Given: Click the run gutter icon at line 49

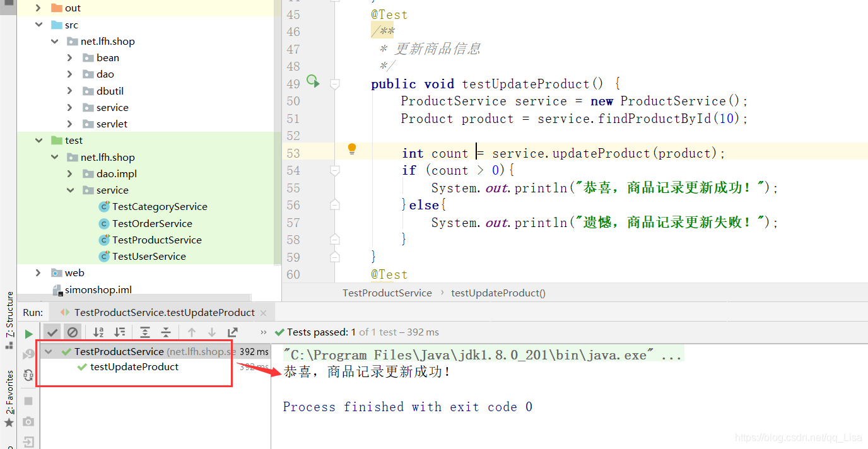Looking at the screenshot, I should (x=313, y=81).
